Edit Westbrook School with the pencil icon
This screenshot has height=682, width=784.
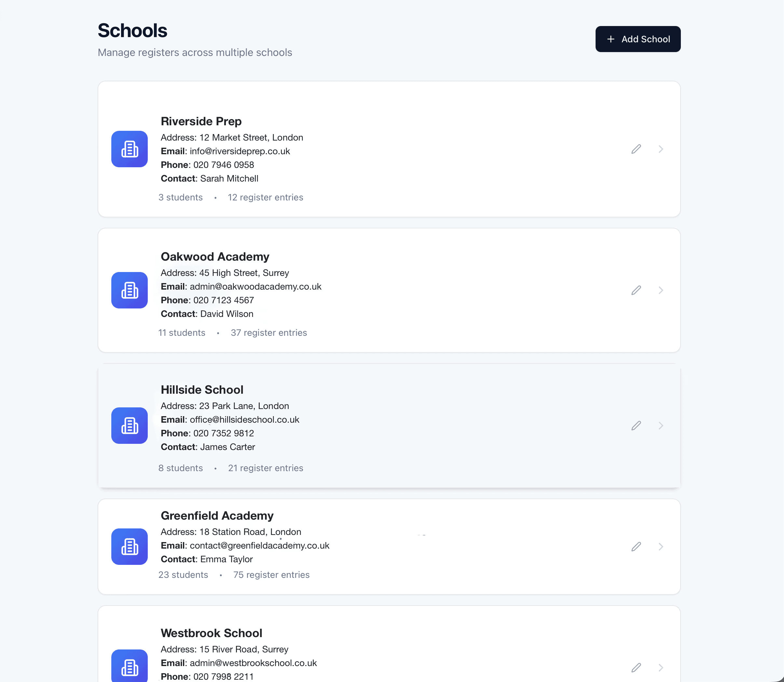pyautogui.click(x=636, y=668)
